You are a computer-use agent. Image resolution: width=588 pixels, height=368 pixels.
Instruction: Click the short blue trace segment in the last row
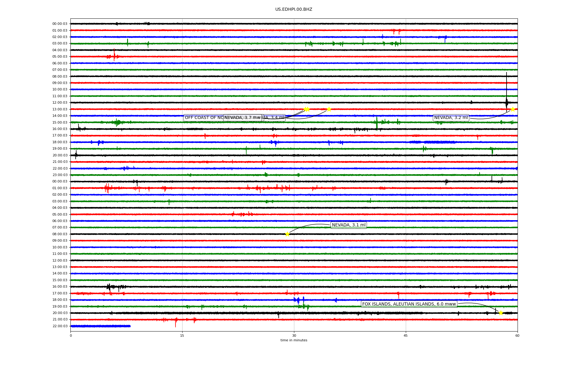(x=100, y=326)
